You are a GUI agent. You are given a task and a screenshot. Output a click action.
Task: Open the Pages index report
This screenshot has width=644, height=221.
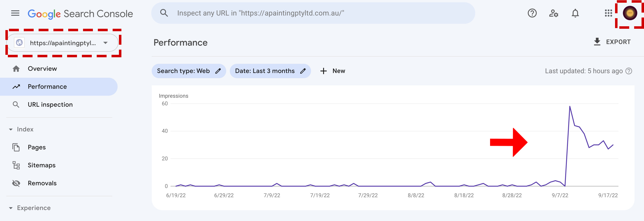tap(37, 147)
